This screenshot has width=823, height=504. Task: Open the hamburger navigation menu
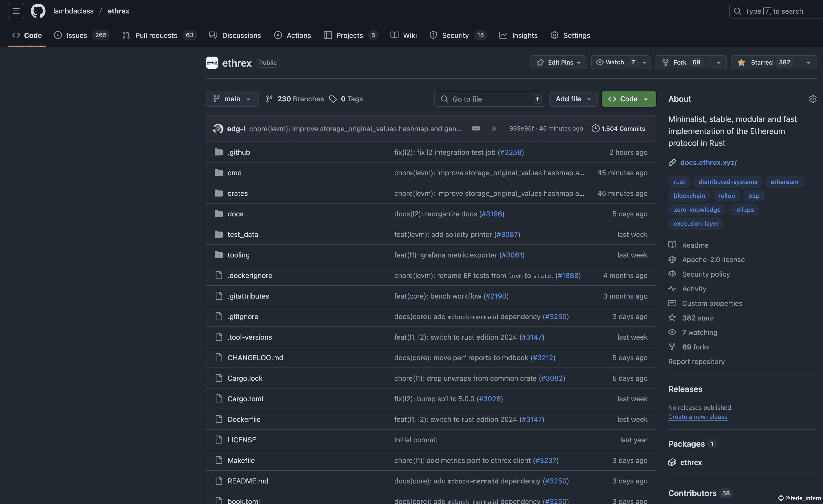tap(16, 11)
